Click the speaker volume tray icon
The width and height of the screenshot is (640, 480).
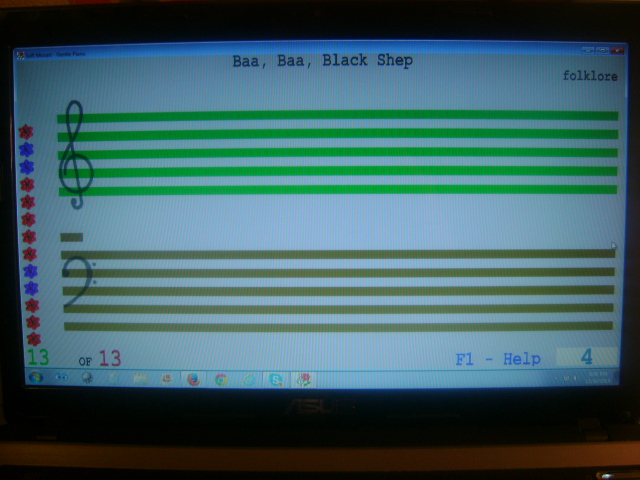tap(575, 378)
